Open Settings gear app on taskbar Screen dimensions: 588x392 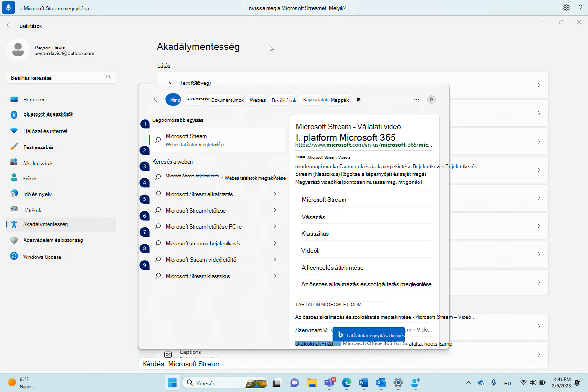pyautogui.click(x=398, y=383)
